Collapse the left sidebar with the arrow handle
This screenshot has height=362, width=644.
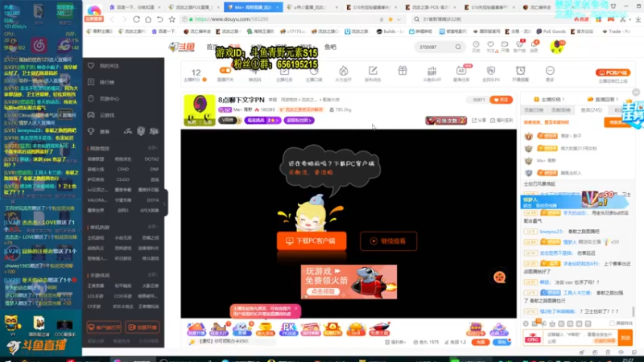(x=165, y=204)
